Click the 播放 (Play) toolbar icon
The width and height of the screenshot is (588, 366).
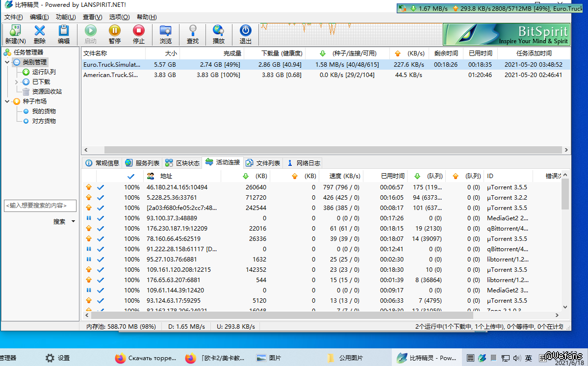click(218, 31)
